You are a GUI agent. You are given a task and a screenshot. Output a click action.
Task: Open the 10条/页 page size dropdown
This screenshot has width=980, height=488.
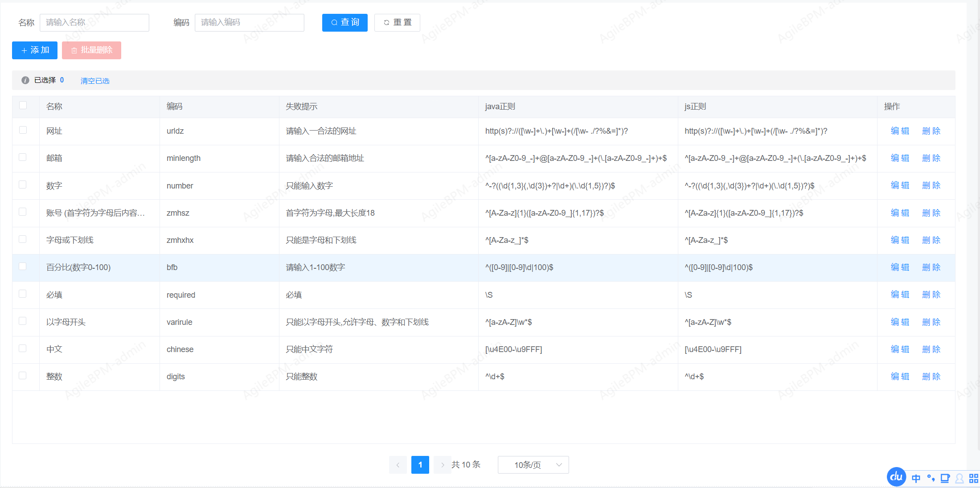coord(533,465)
